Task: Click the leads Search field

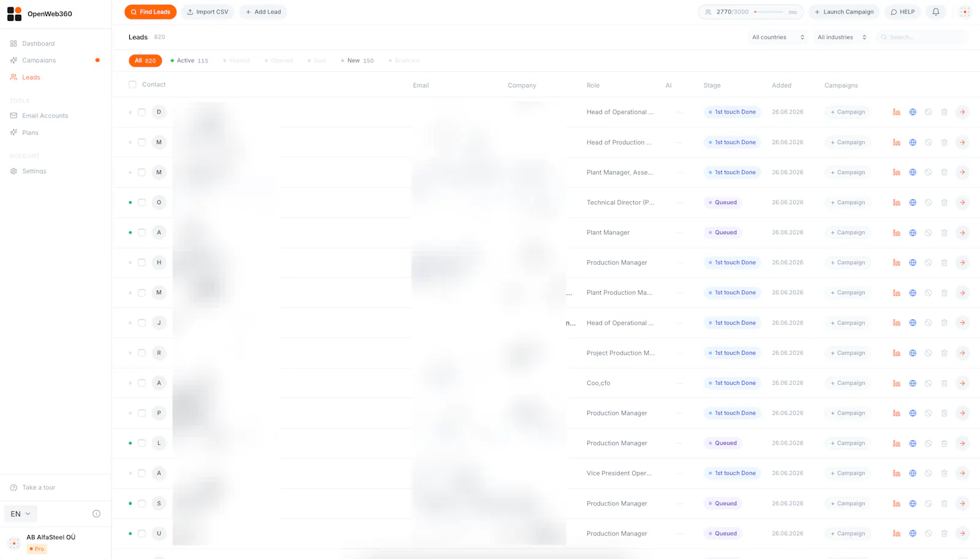Action: (922, 37)
